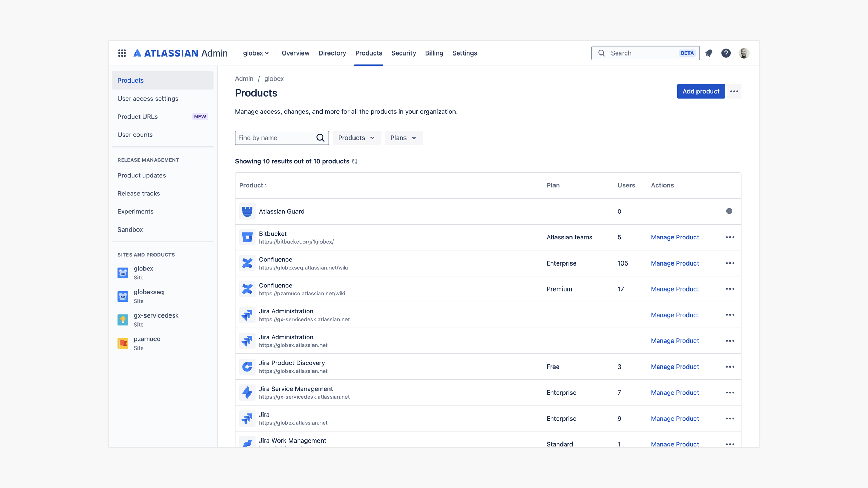
Task: Open the help question mark icon
Action: coord(726,53)
